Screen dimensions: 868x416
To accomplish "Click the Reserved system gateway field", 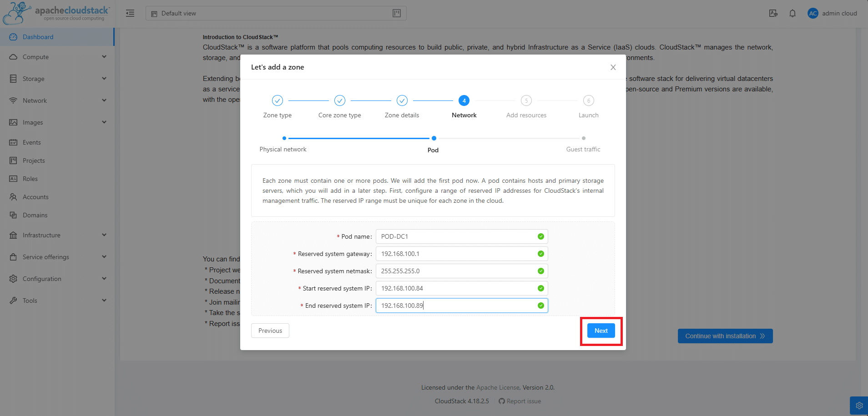I will click(x=462, y=254).
